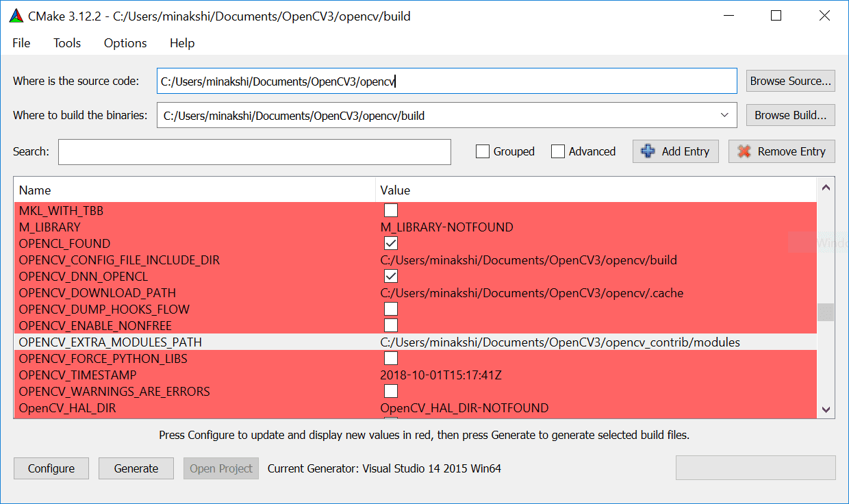Click the Open Project button

(221, 468)
